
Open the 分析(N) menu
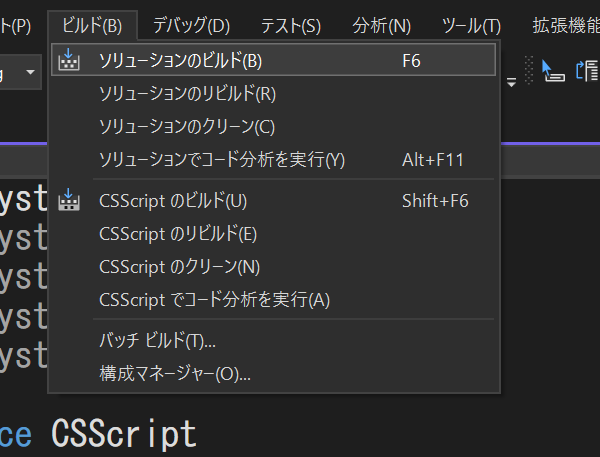382,26
